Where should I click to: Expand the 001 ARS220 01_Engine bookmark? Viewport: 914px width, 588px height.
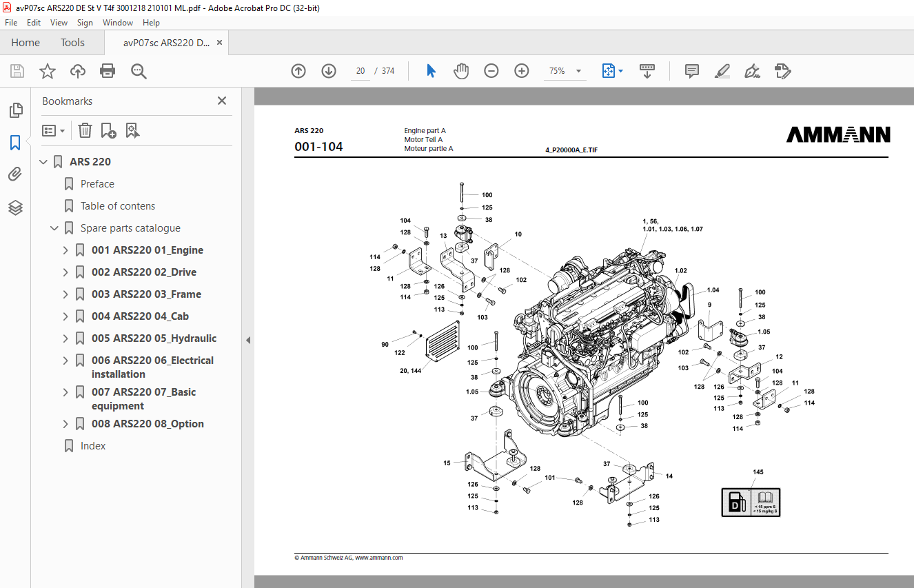(66, 250)
